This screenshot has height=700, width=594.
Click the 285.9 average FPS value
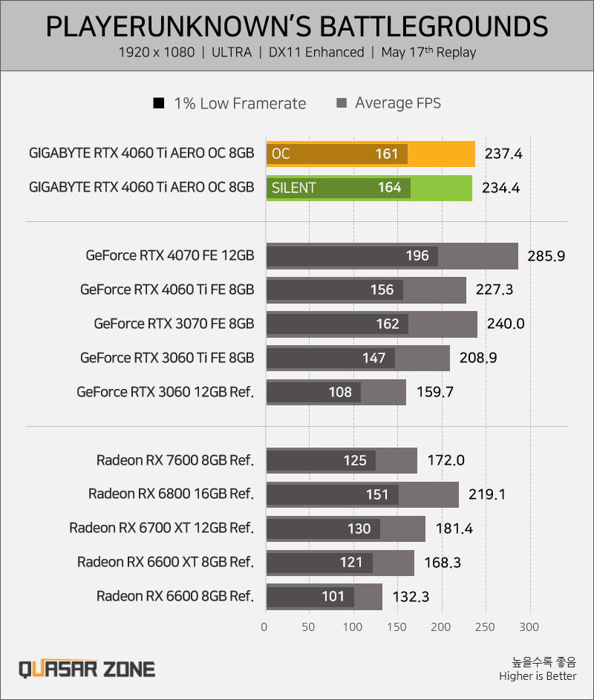pyautogui.click(x=546, y=256)
